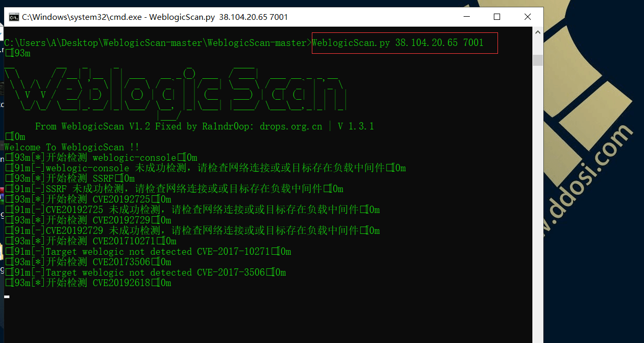Minimize the cmd.exe window
Viewport: 644px width, 343px height.
coord(466,17)
